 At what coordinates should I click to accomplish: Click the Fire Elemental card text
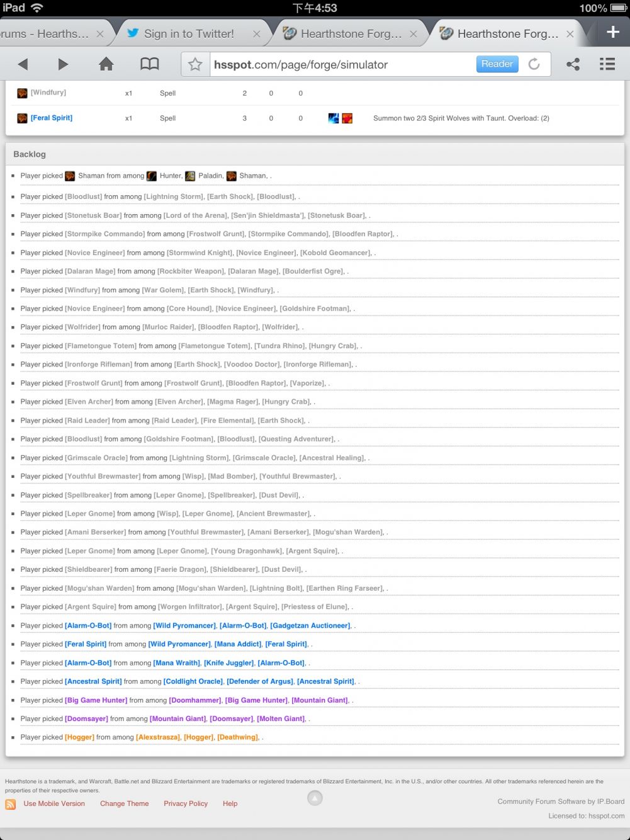(227, 421)
